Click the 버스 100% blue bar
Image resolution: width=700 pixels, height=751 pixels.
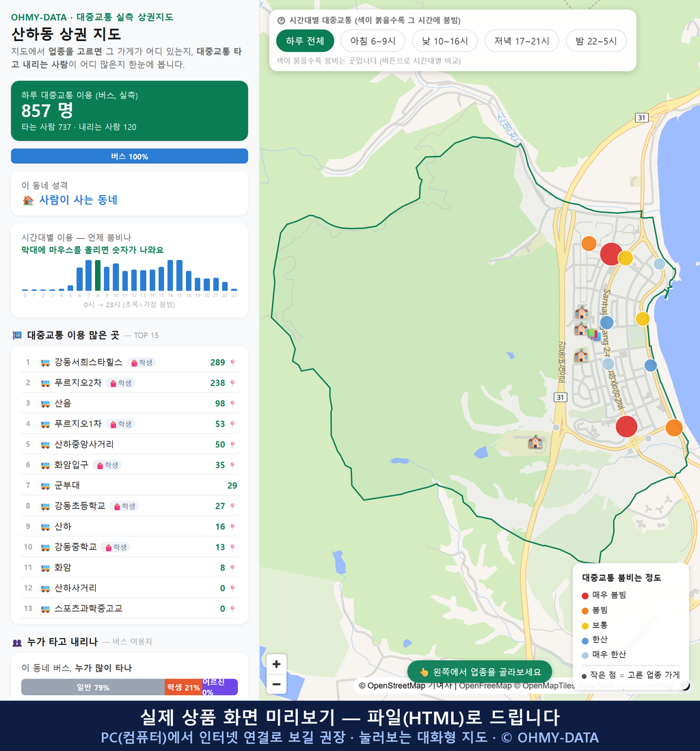coord(129,156)
